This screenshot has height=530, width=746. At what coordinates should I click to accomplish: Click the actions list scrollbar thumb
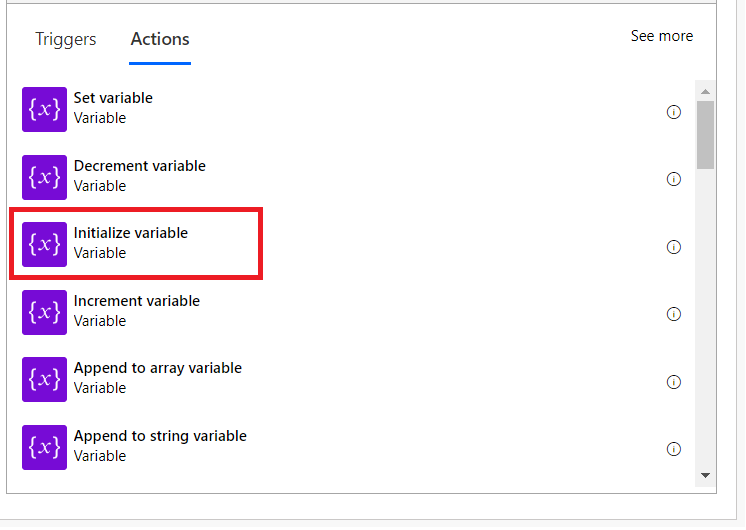tap(705, 133)
